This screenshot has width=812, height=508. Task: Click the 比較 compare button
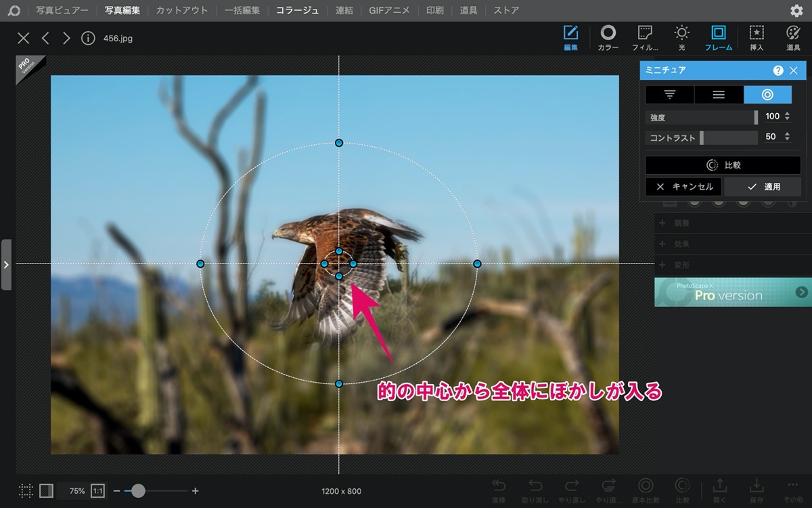tap(723, 165)
